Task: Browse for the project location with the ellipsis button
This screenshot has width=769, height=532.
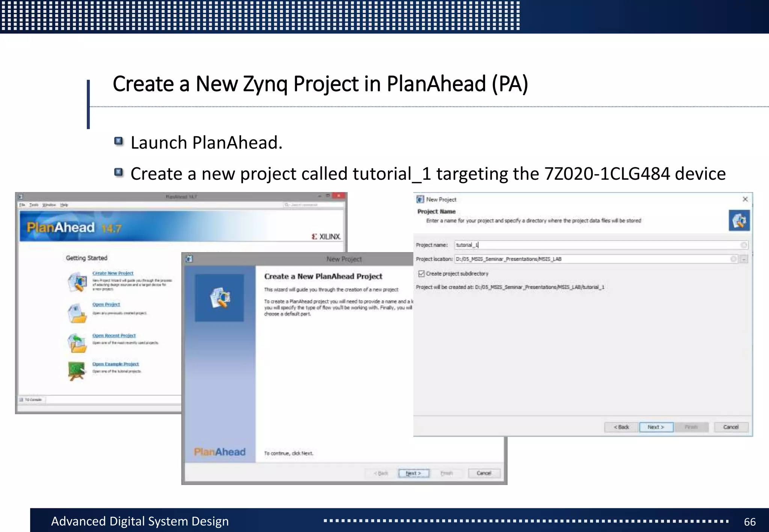Action: pyautogui.click(x=744, y=259)
